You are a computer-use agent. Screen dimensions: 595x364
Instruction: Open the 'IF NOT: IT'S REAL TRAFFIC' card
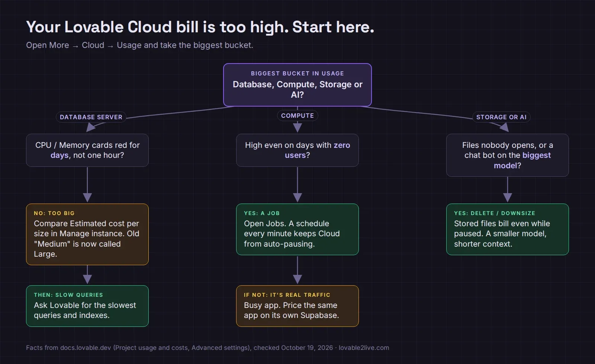coord(297,306)
